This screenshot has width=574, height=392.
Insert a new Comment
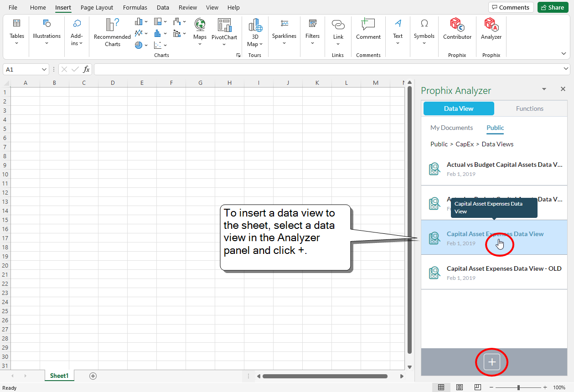click(368, 29)
